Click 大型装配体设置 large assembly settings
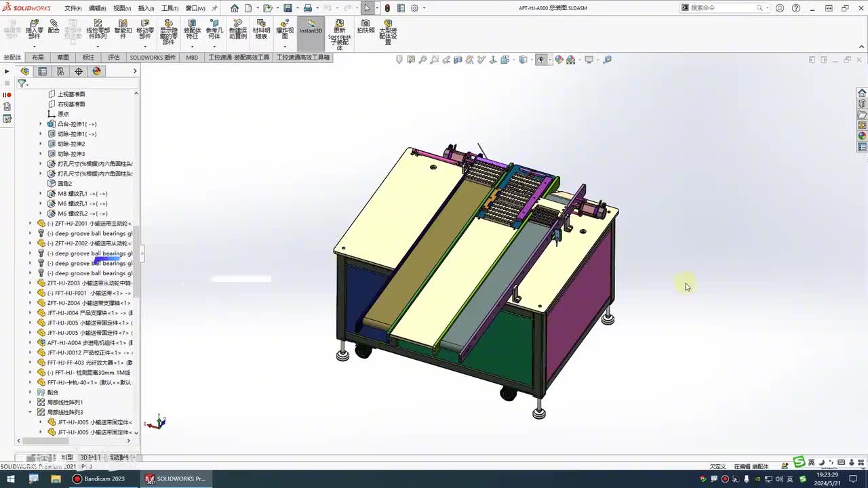The height and width of the screenshot is (488, 868). [388, 33]
